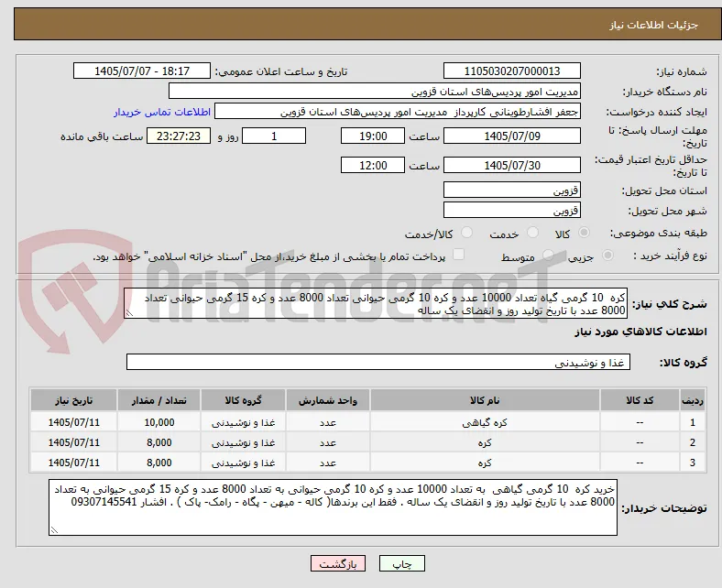This screenshot has width=722, height=588.
Task: Click the date 1405/07/11 in row 2
Action: coord(73,442)
